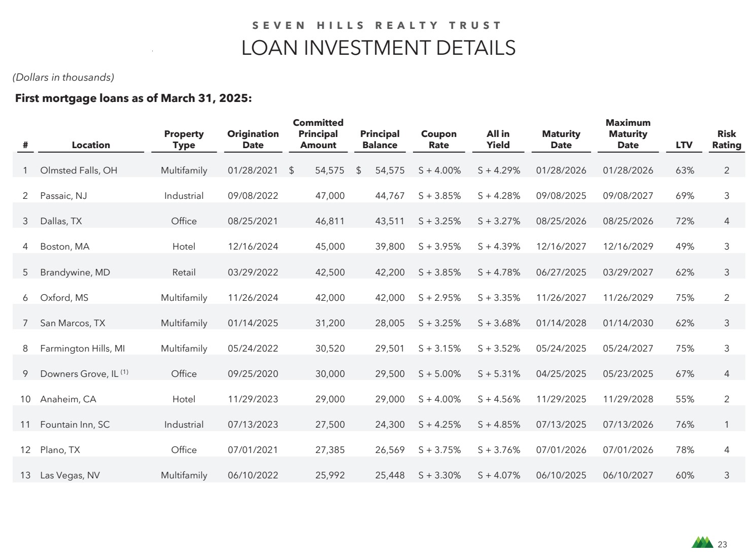This screenshot has width=756, height=557.
Task: Click page number 23
Action: coord(723,544)
